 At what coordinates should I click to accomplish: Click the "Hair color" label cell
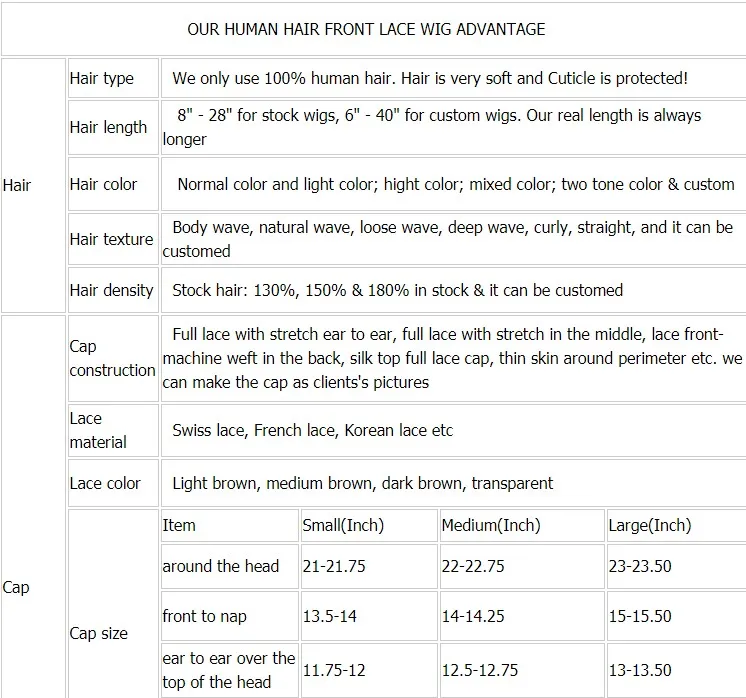103,184
